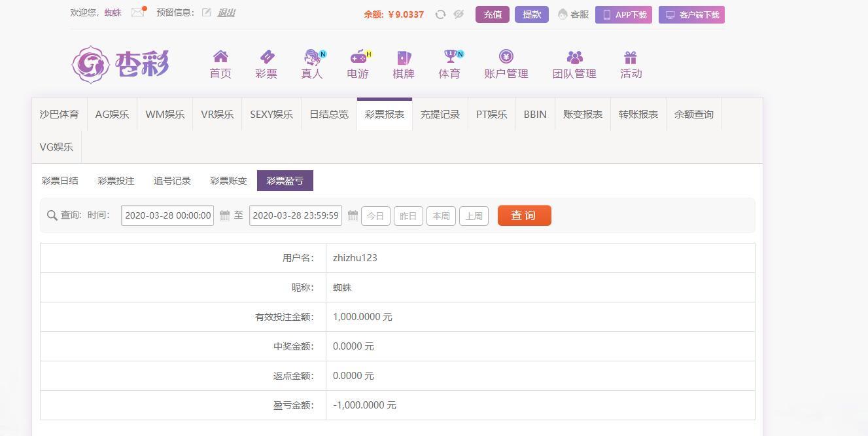The height and width of the screenshot is (436, 868).
Task: Switch to the VR娱乐 tab
Action: [x=217, y=114]
